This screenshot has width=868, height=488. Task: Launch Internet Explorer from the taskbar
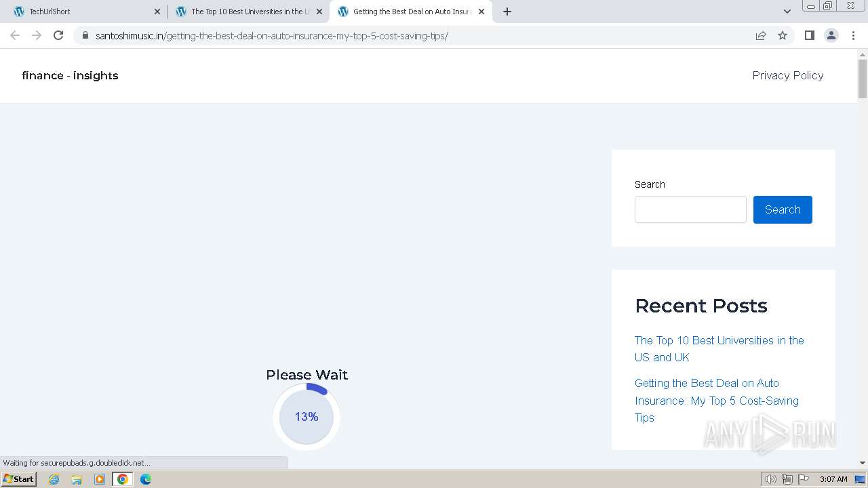[54, 479]
